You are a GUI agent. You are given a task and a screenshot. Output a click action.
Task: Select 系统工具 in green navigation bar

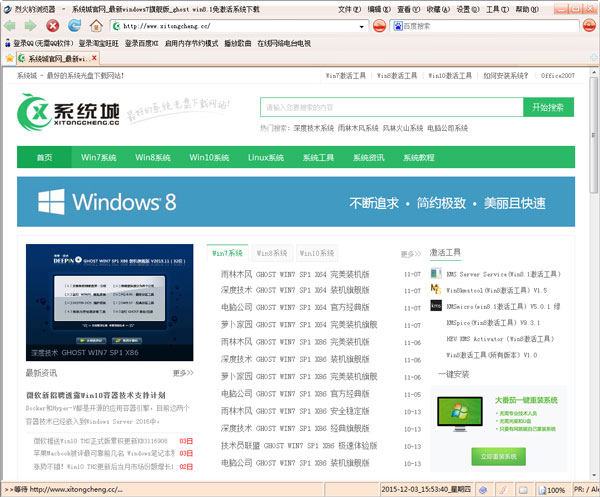click(318, 157)
